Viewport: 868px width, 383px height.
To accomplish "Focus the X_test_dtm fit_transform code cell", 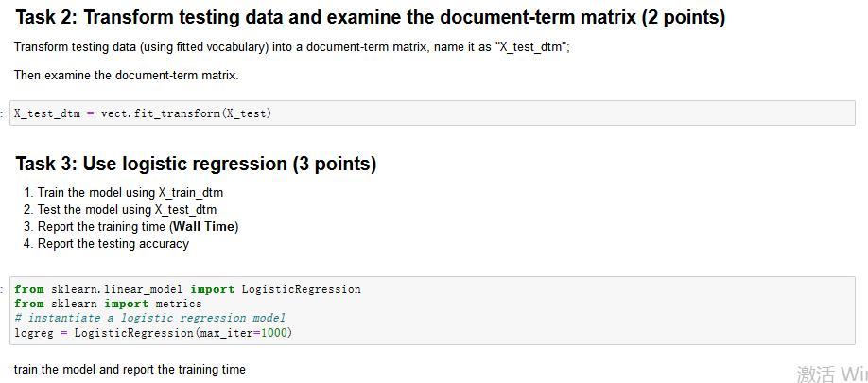I will click(x=432, y=113).
